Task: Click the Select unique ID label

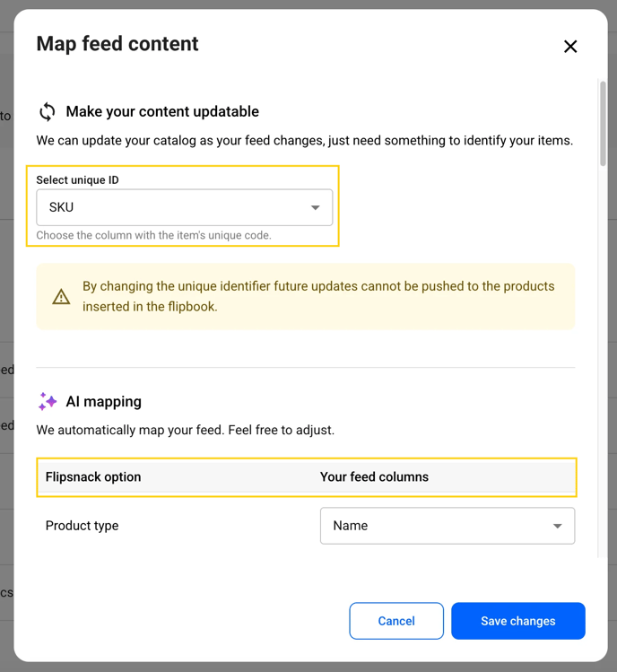Action: [x=77, y=179]
